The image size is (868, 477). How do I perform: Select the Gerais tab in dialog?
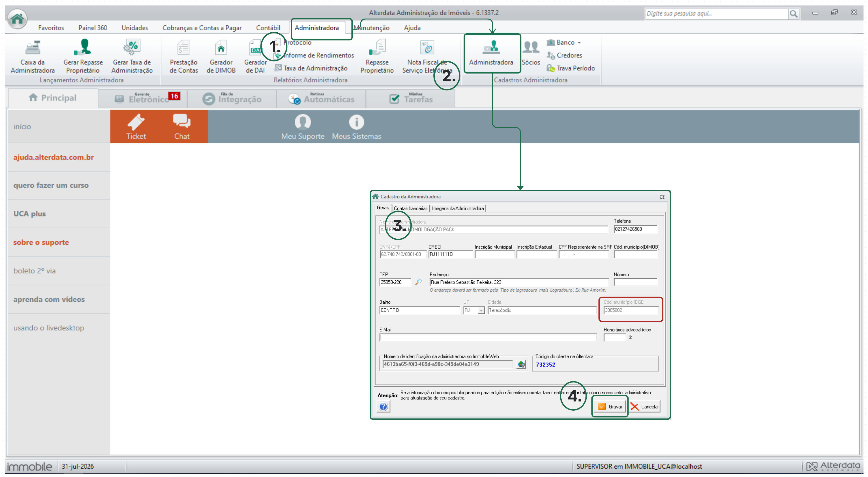pos(383,208)
